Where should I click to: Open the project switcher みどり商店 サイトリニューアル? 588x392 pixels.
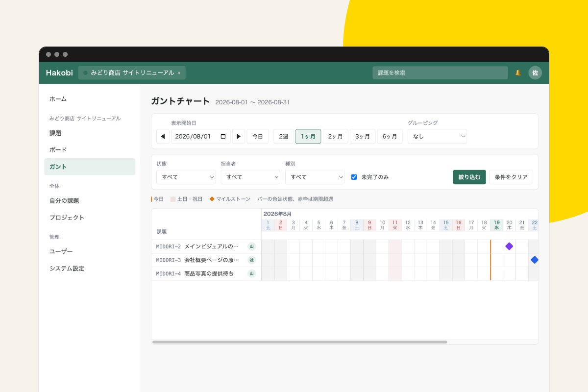pyautogui.click(x=132, y=73)
